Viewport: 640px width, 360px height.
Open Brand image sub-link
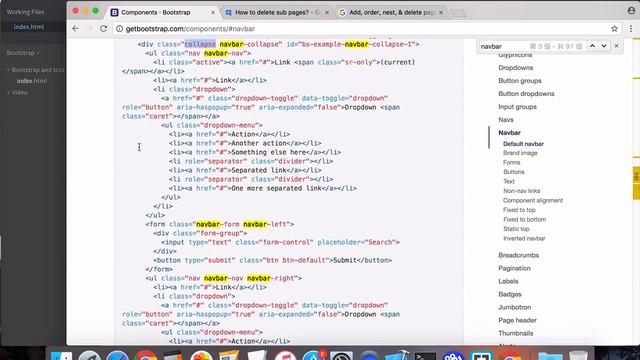(520, 153)
